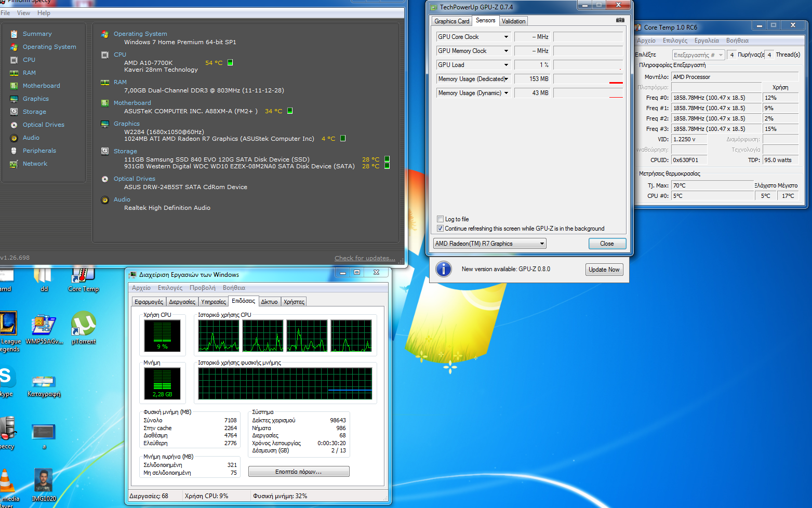
Task: Click the VID value field in Core Temp
Action: pyautogui.click(x=689, y=139)
